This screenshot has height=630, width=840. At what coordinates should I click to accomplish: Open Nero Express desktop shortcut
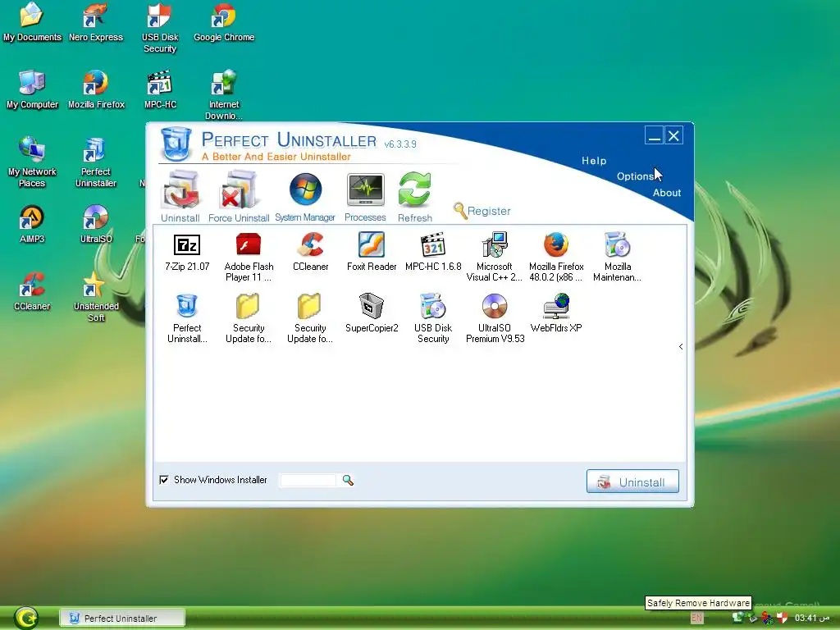click(96, 22)
